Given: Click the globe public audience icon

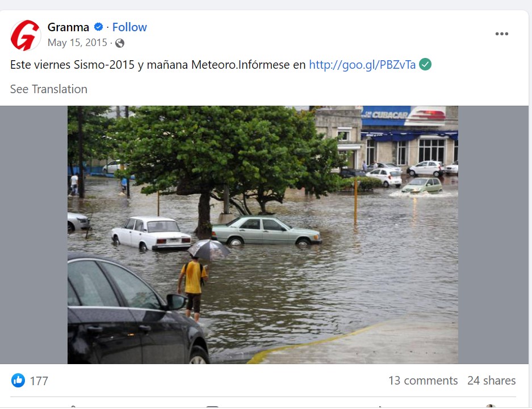Looking at the screenshot, I should pyautogui.click(x=119, y=43).
